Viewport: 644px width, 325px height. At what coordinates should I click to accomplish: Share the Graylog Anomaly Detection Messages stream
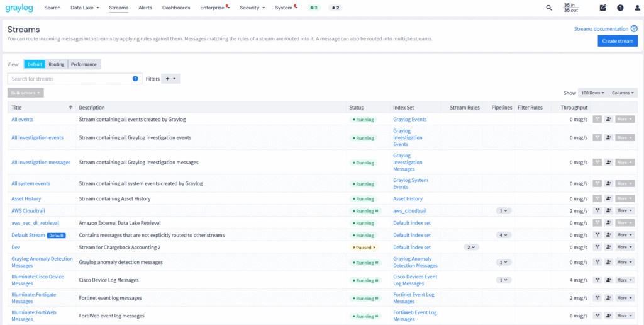609,262
